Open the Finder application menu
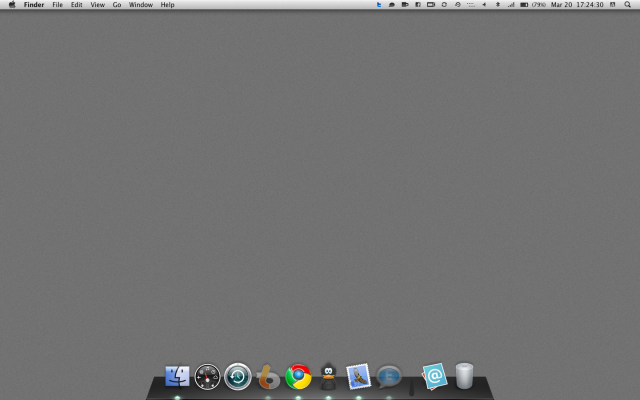This screenshot has height=400, width=640. pyautogui.click(x=34, y=4)
